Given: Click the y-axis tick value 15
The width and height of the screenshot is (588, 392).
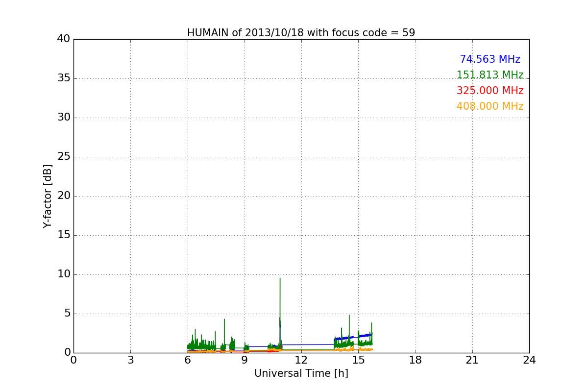Looking at the screenshot, I should pos(63,235).
